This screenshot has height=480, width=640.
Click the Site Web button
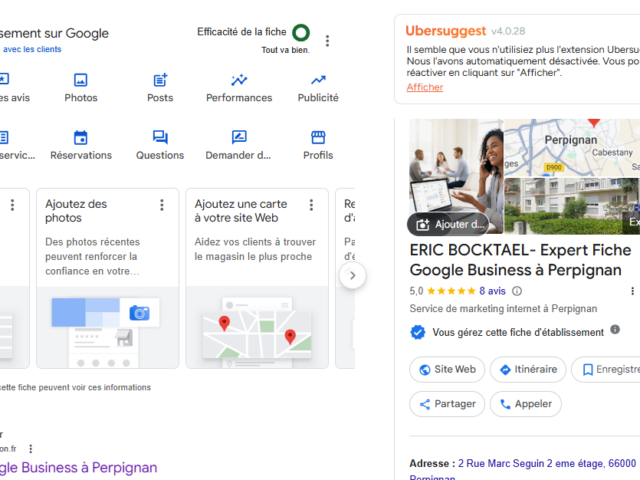tap(446, 369)
